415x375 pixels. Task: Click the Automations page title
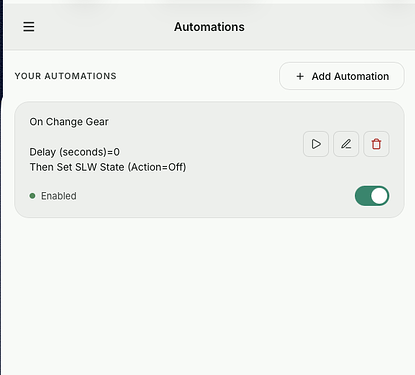click(209, 27)
